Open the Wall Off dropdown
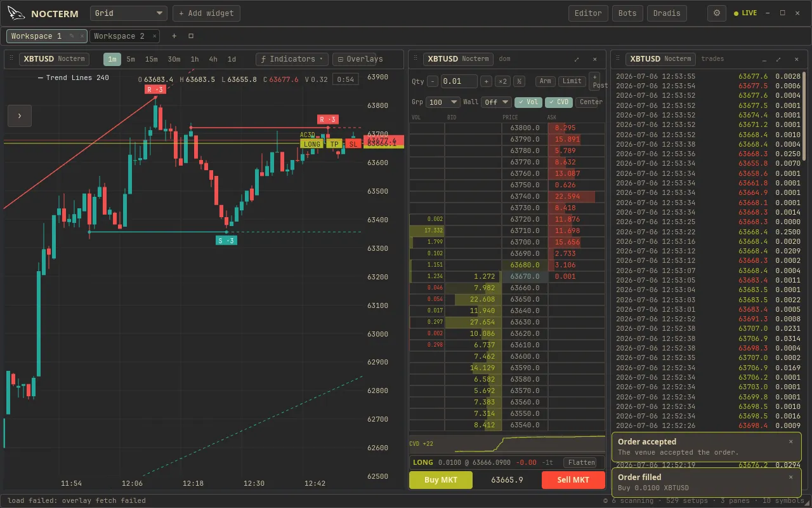812x508 pixels. (x=496, y=102)
